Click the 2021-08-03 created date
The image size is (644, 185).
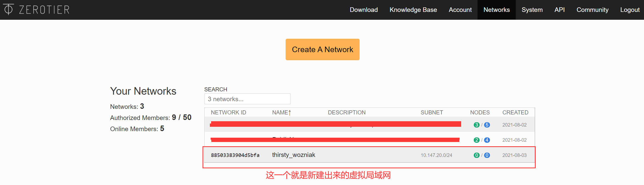click(514, 155)
